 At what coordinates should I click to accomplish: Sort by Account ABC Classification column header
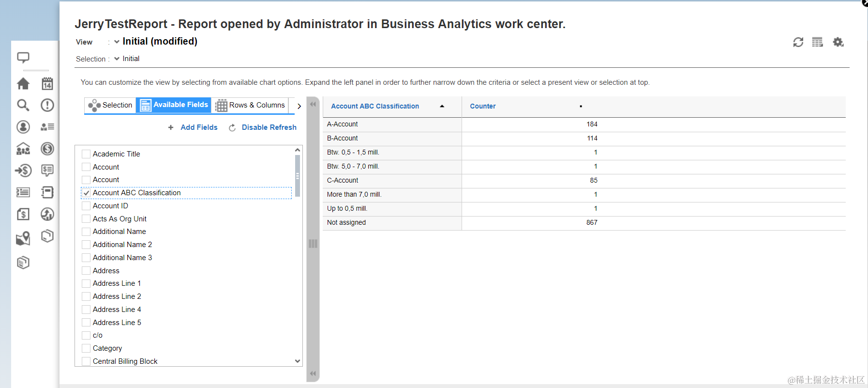[375, 106]
